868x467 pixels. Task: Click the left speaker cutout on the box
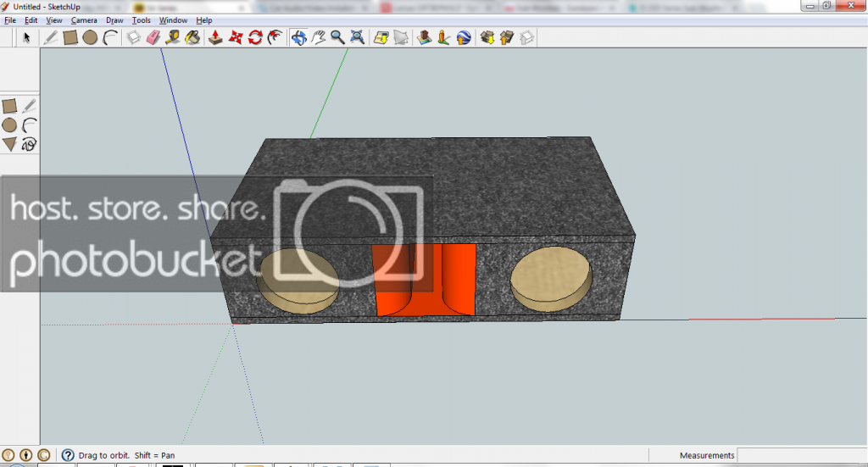click(298, 281)
